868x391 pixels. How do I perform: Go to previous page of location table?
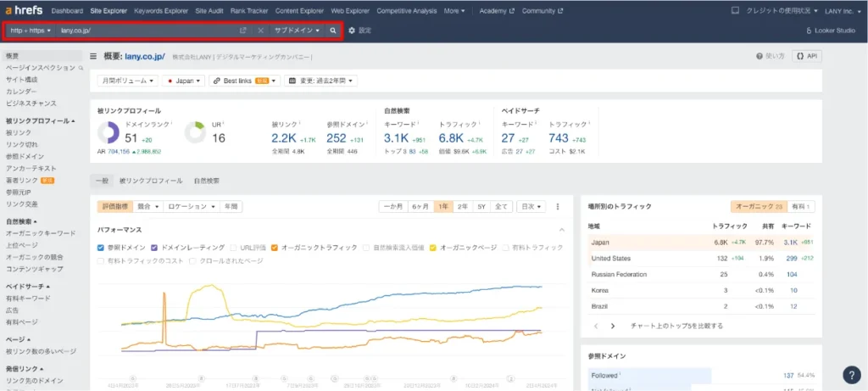click(x=596, y=326)
